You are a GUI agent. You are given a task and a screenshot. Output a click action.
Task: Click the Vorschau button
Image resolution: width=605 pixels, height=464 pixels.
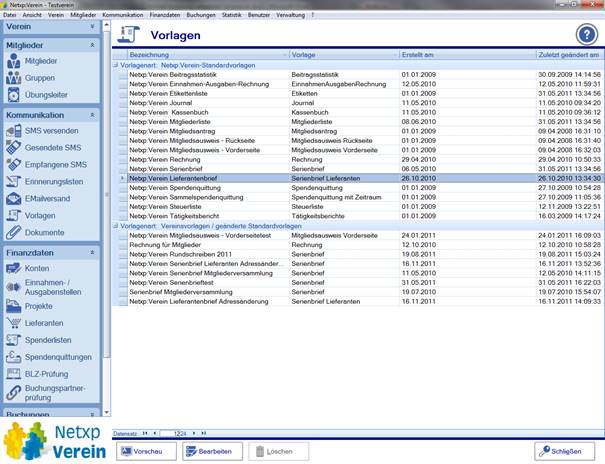click(x=146, y=451)
